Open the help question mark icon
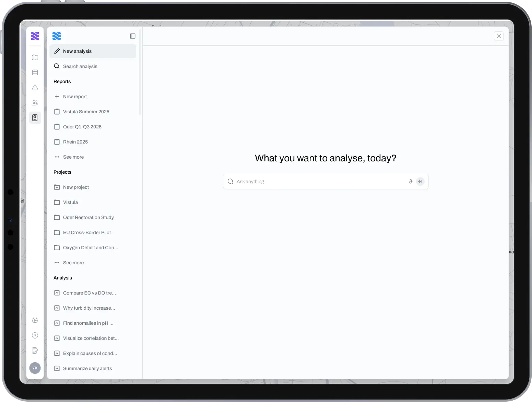This screenshot has height=402, width=532. [35, 335]
